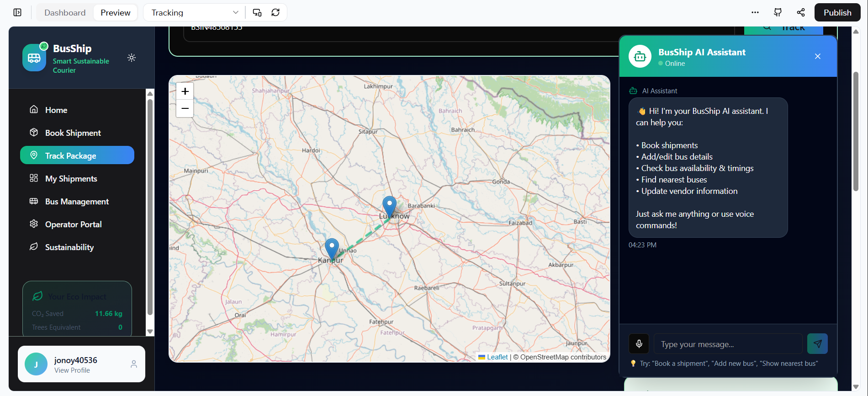Screen dimensions: 868x396
Task: Open Book Shipment in the sidebar
Action: tap(77, 133)
